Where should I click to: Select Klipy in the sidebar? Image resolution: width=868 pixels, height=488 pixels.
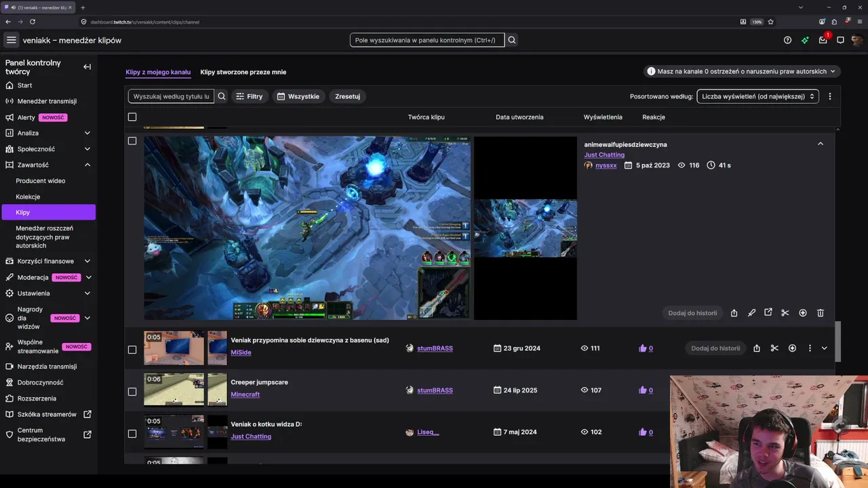tap(48, 212)
